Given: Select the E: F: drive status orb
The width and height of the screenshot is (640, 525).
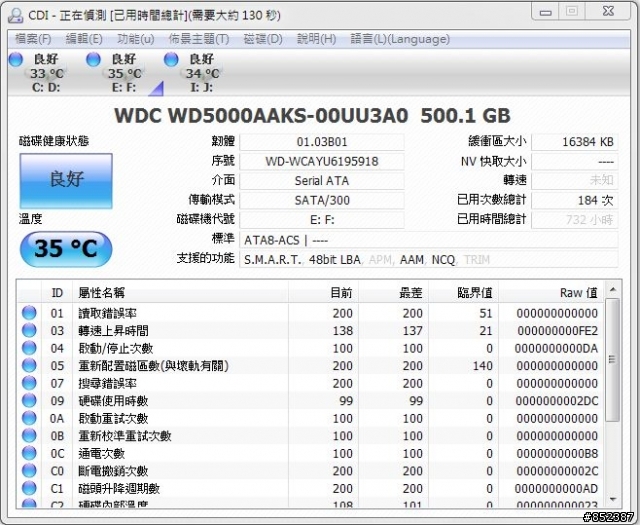Looking at the screenshot, I should pos(93,60).
